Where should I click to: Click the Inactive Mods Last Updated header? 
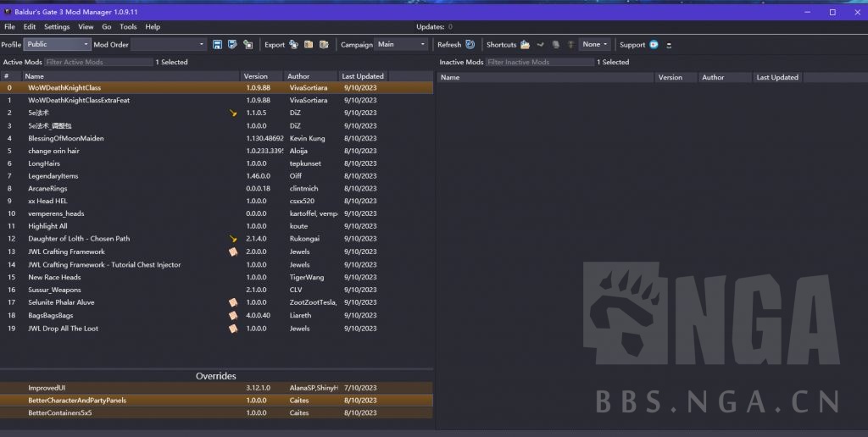[x=778, y=77]
